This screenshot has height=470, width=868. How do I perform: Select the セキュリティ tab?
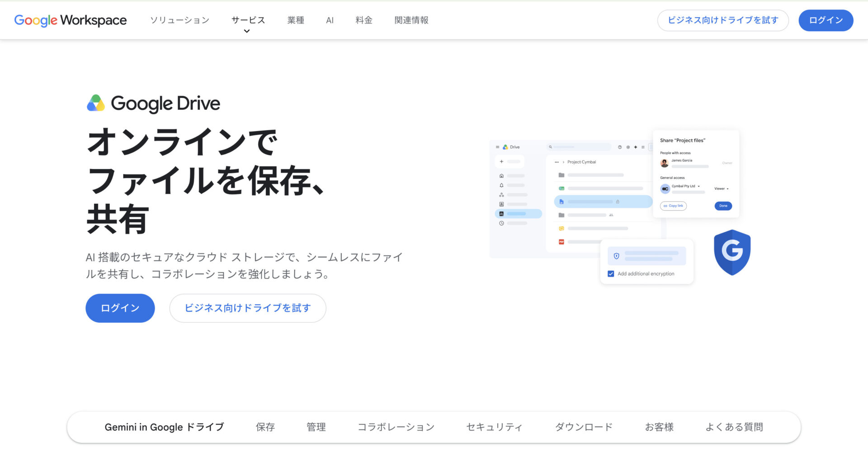coord(495,427)
